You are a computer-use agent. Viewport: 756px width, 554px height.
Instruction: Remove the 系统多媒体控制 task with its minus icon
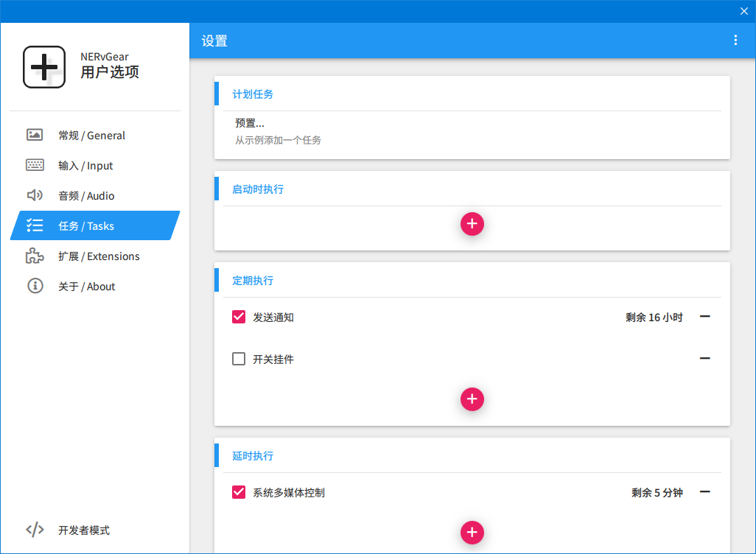705,492
